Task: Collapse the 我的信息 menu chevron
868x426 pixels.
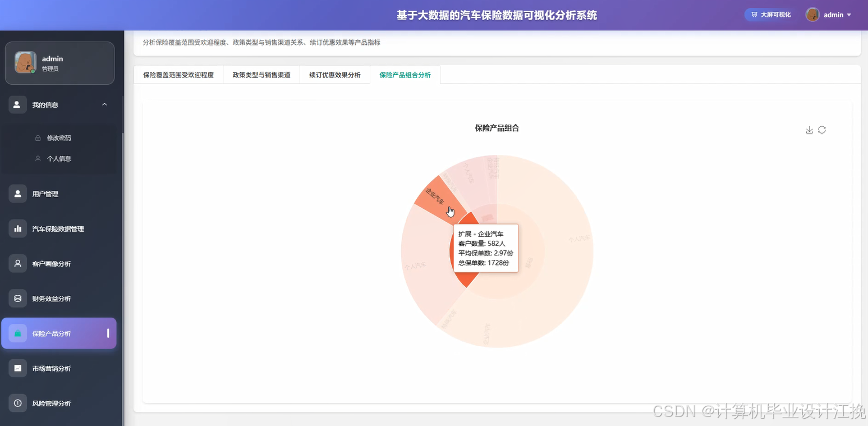Action: [x=104, y=104]
